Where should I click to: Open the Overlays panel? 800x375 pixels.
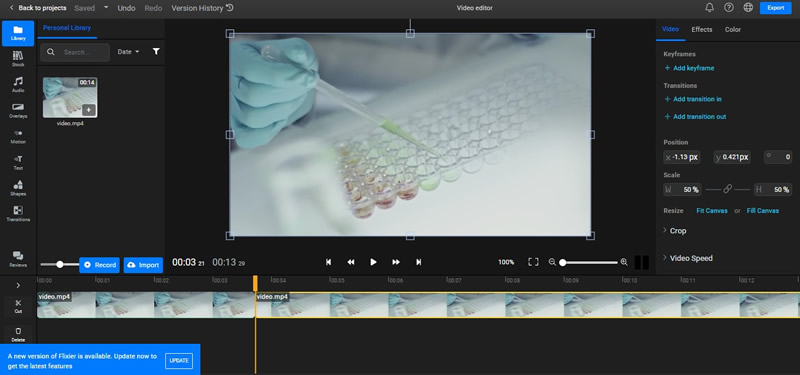pyautogui.click(x=18, y=111)
